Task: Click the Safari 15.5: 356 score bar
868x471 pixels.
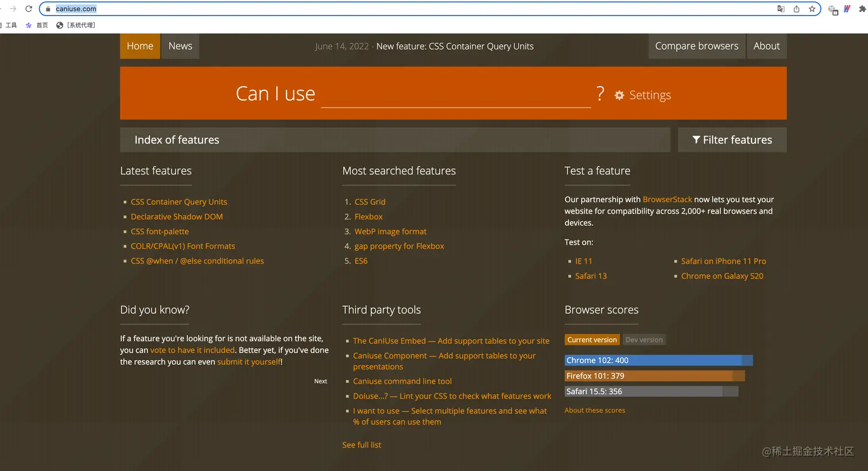Action: (x=652, y=391)
